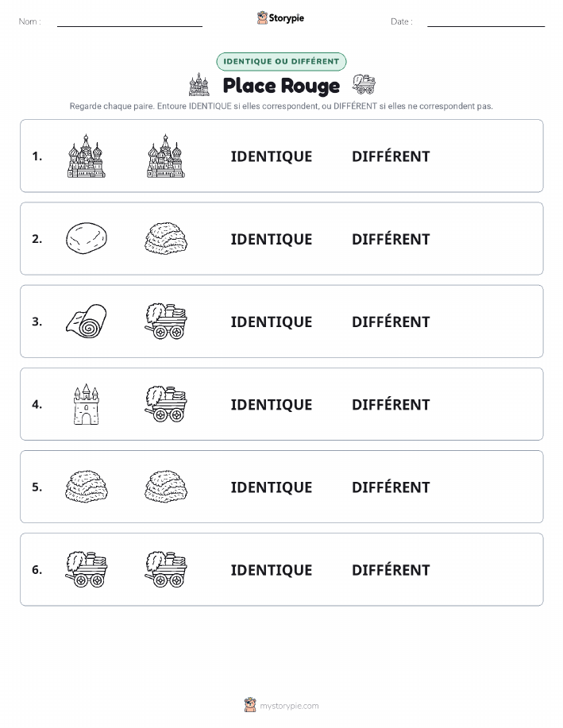The image size is (563, 728).
Task: Click the fur hat icon in row 2
Action: (x=166, y=238)
